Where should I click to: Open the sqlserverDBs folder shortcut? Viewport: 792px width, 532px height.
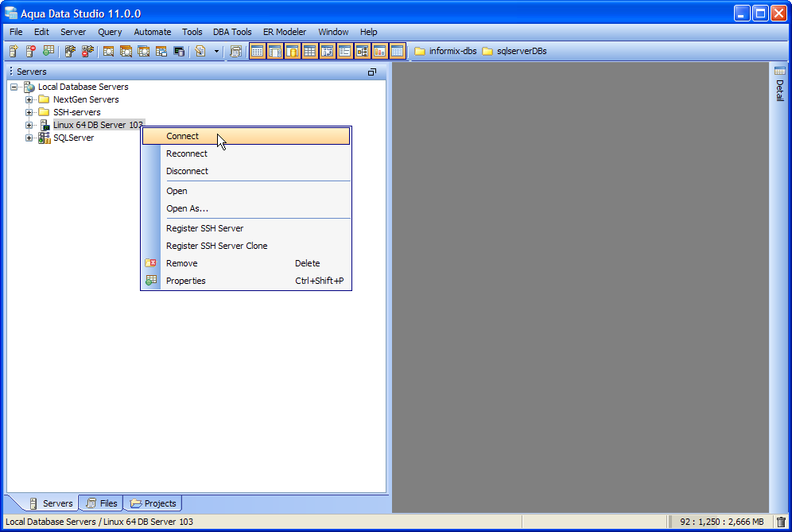pyautogui.click(x=514, y=51)
